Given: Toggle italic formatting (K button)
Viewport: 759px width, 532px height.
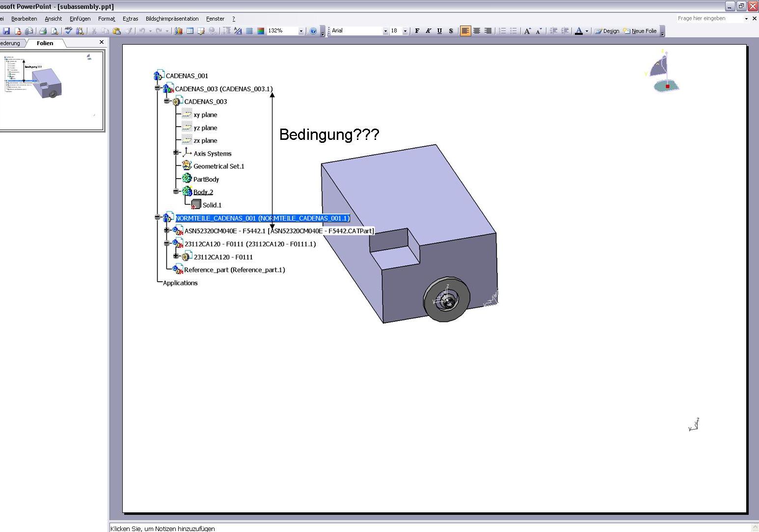Looking at the screenshot, I should (x=429, y=31).
